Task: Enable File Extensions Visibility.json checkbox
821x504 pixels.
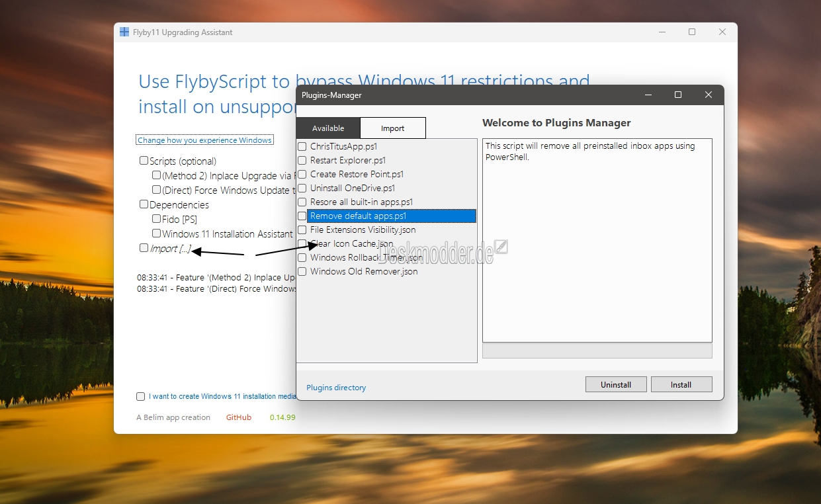Action: click(302, 230)
